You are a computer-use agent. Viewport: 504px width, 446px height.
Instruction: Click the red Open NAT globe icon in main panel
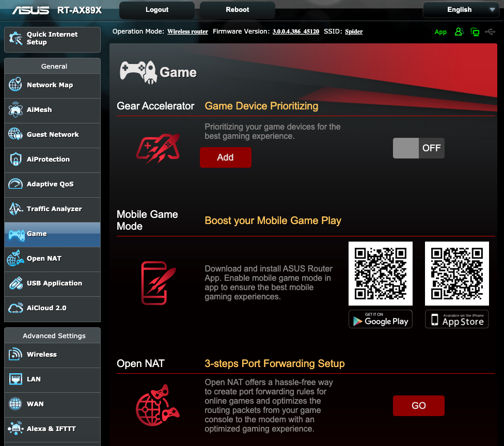157,405
